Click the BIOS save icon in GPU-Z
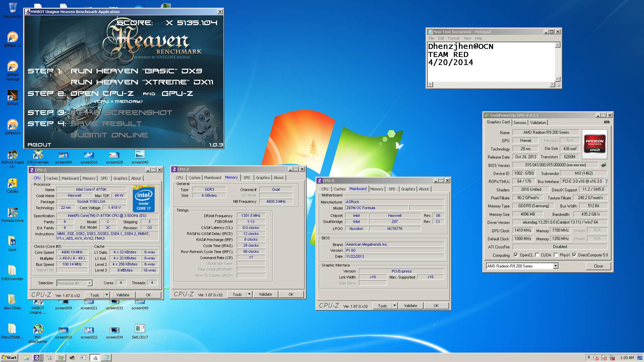 [604, 165]
